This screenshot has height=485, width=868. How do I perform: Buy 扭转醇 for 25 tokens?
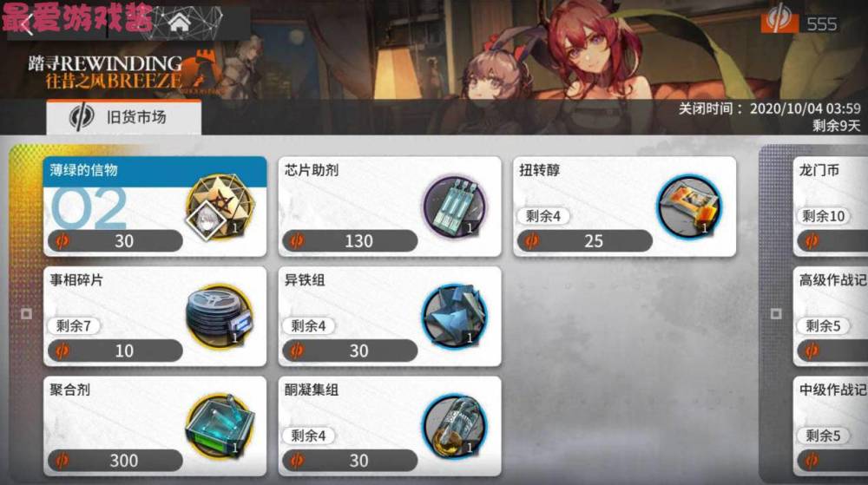tap(584, 241)
